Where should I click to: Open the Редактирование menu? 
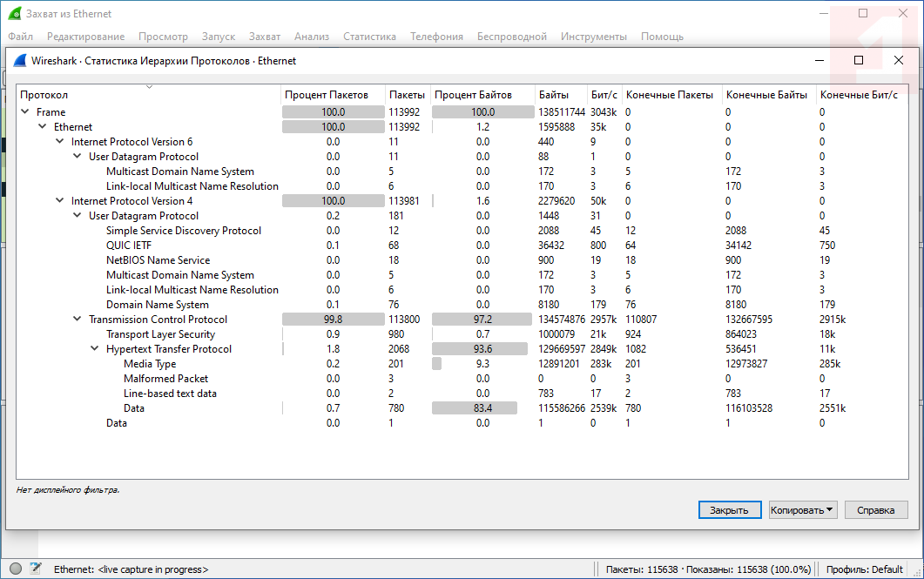86,37
